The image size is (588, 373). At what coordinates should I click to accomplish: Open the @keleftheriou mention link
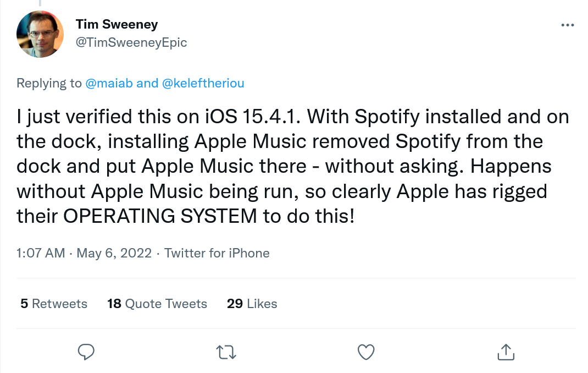[x=203, y=83]
